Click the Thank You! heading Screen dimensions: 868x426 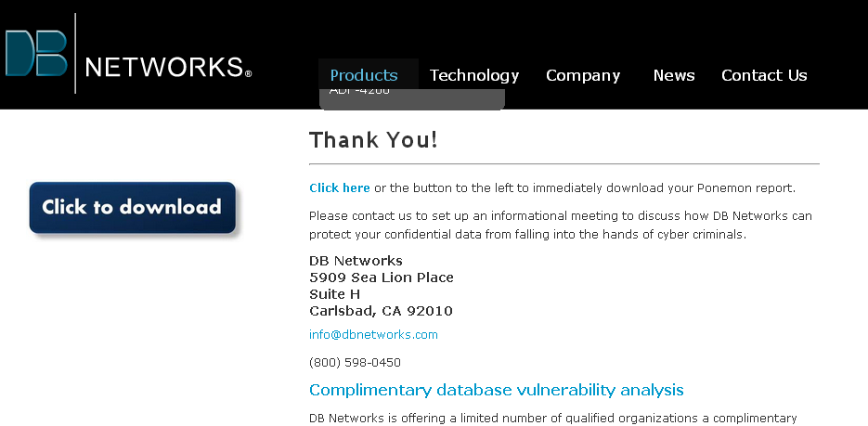[373, 140]
